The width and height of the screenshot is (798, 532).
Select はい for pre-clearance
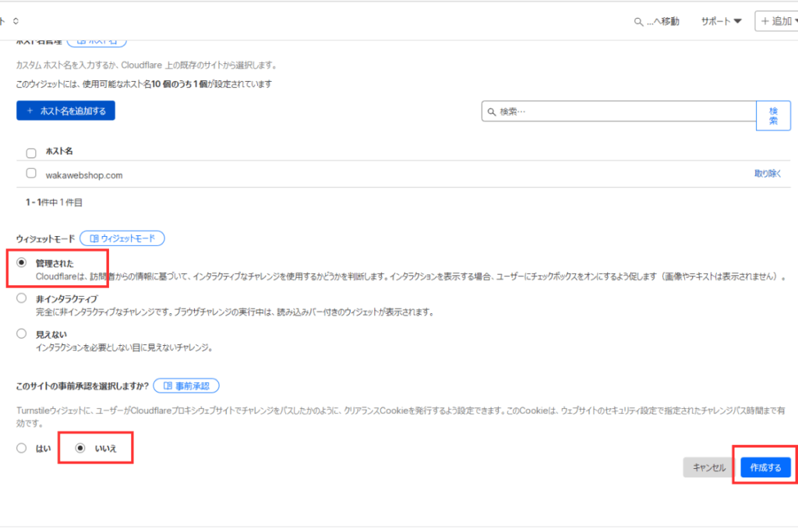[21, 447]
